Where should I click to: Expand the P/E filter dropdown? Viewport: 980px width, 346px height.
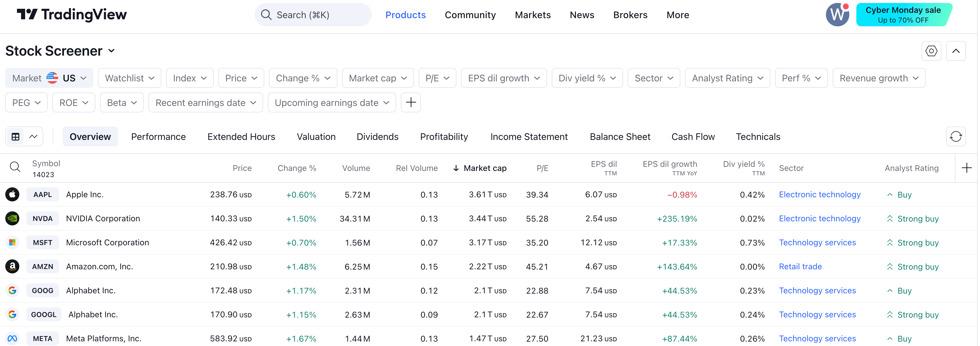437,78
